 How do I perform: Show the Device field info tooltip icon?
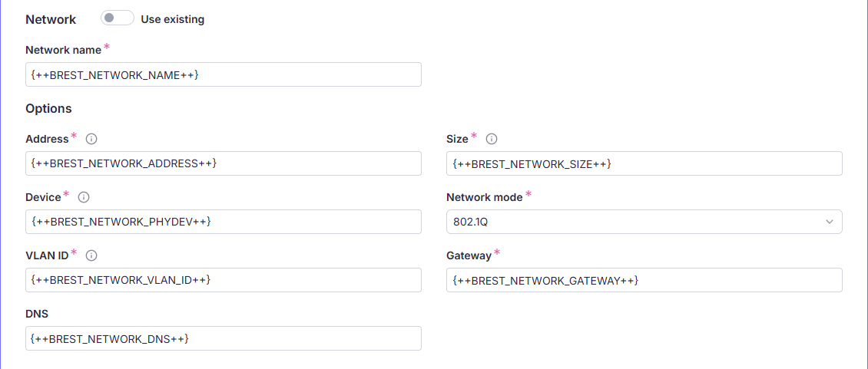click(84, 197)
